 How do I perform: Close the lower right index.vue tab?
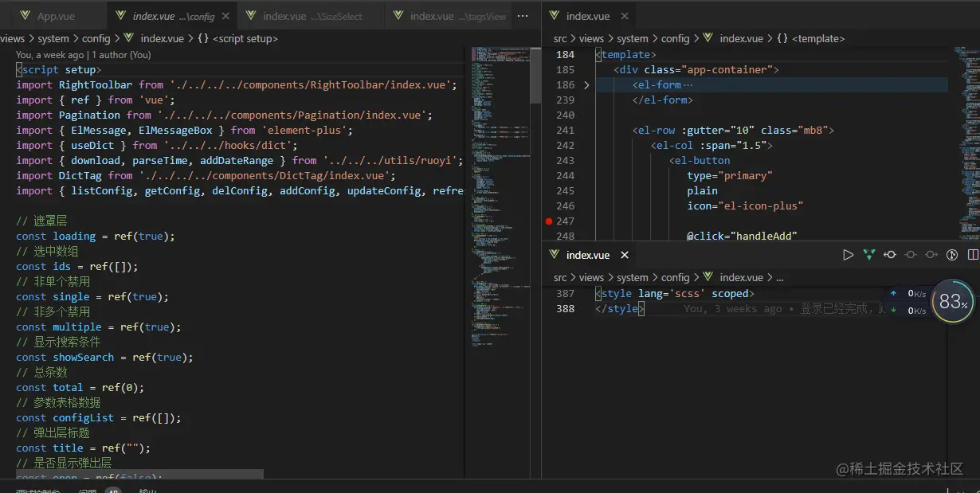[625, 255]
